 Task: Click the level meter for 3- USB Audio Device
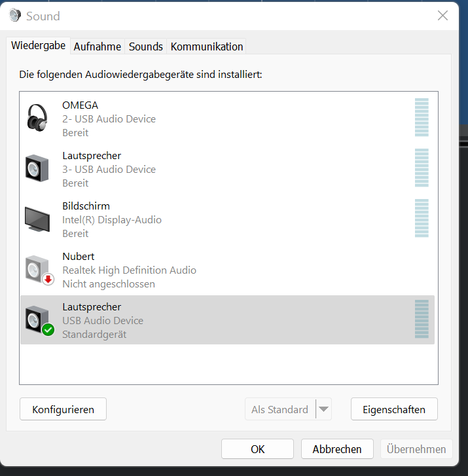[422, 168]
